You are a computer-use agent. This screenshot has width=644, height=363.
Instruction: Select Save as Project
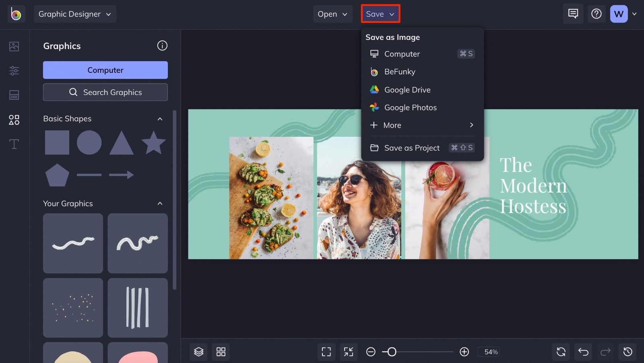(412, 148)
